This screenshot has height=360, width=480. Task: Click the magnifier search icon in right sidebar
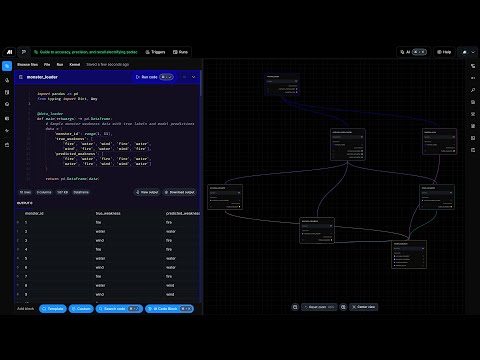(473, 90)
